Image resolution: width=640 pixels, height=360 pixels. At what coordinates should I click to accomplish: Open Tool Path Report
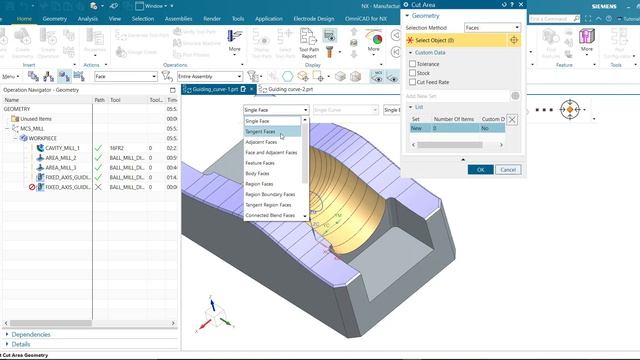[x=309, y=43]
